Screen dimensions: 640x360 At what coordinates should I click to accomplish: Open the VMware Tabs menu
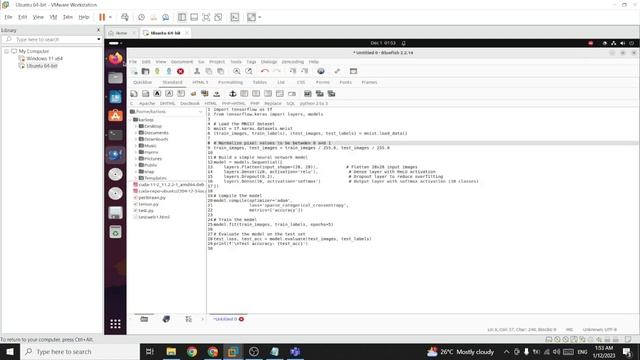point(67,17)
